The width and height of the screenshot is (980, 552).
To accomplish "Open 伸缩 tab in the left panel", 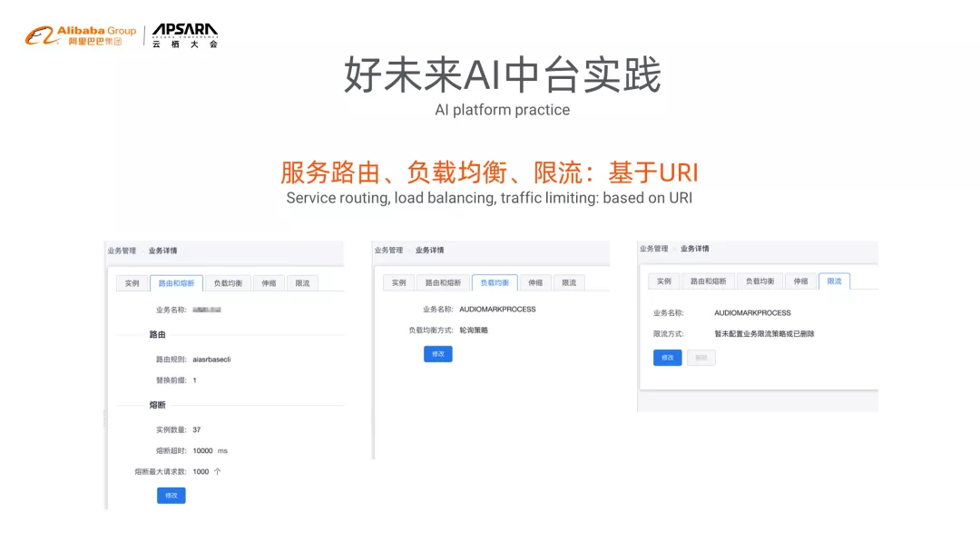I will [269, 283].
